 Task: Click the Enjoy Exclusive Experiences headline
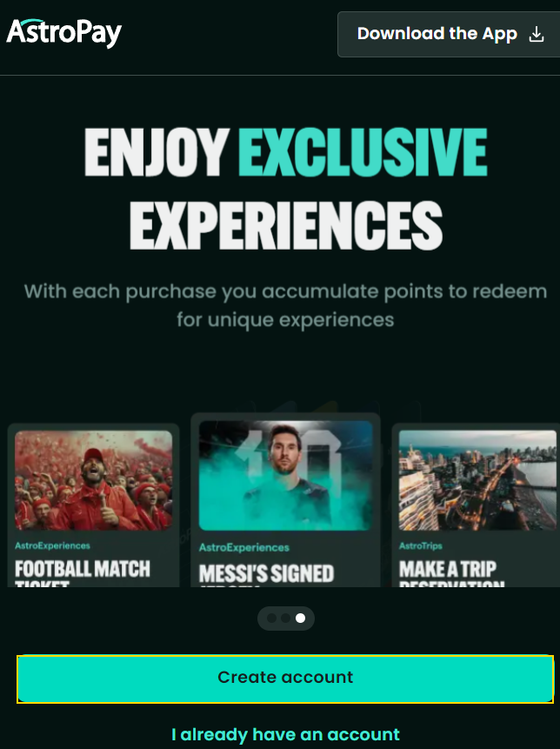[x=285, y=189]
